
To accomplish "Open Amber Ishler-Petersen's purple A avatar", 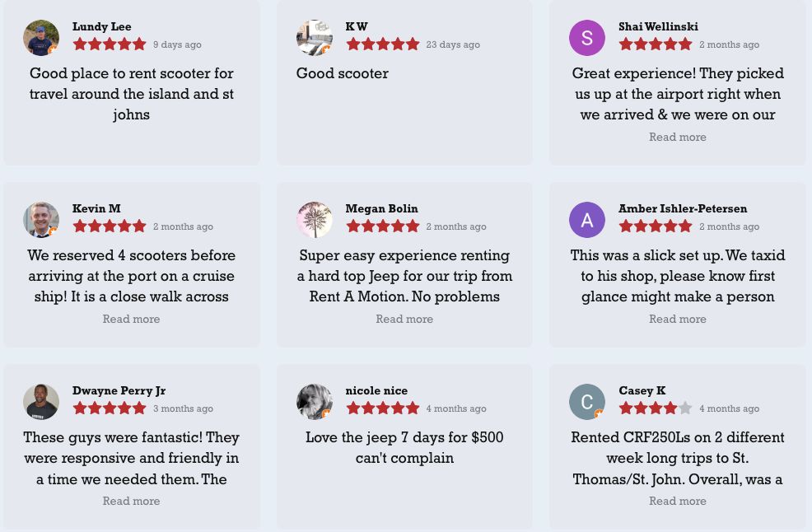I will 586,220.
